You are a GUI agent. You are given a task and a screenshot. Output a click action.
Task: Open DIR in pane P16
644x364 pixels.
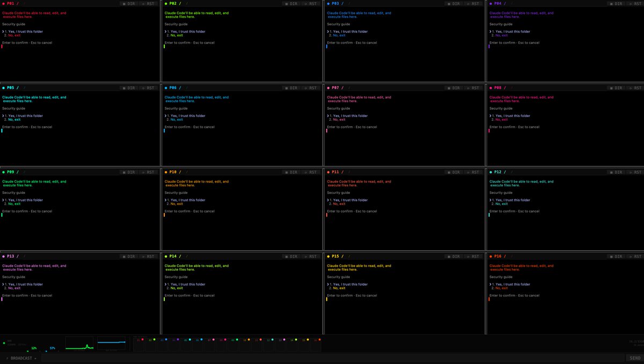616,256
